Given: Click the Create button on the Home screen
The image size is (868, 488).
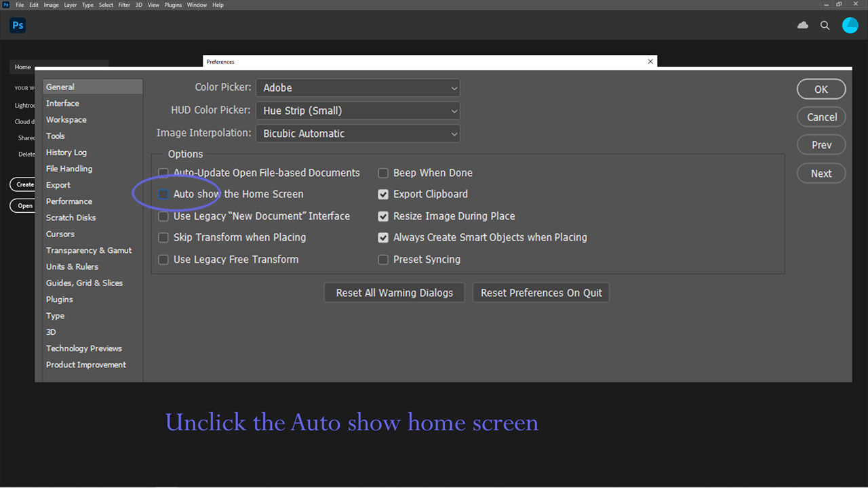Looking at the screenshot, I should click(22, 184).
